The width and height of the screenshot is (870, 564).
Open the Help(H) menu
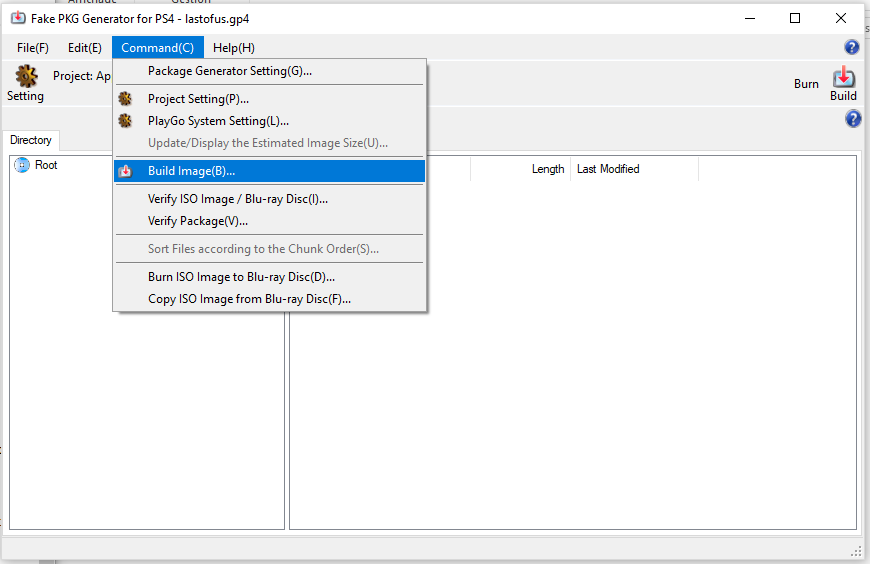pos(234,48)
